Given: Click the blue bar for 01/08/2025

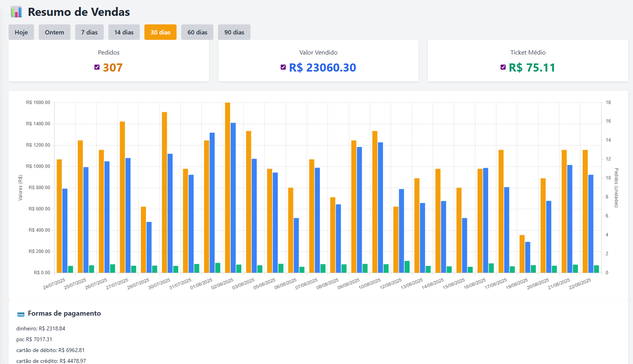Looking at the screenshot, I should point(212,203).
